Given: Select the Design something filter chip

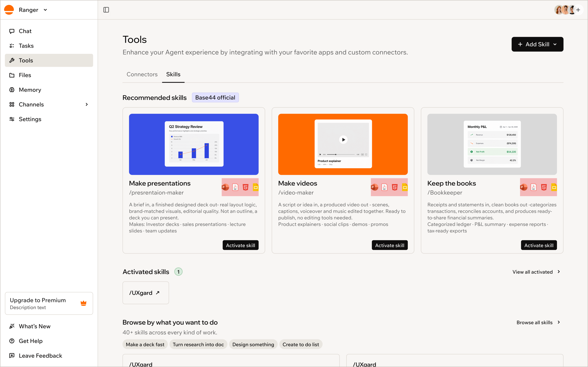Looking at the screenshot, I should point(253,344).
